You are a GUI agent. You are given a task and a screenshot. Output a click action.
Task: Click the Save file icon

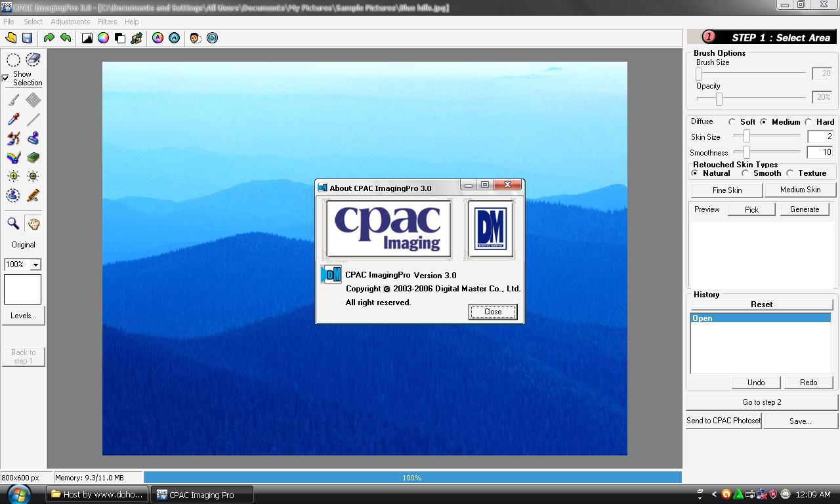tap(26, 38)
